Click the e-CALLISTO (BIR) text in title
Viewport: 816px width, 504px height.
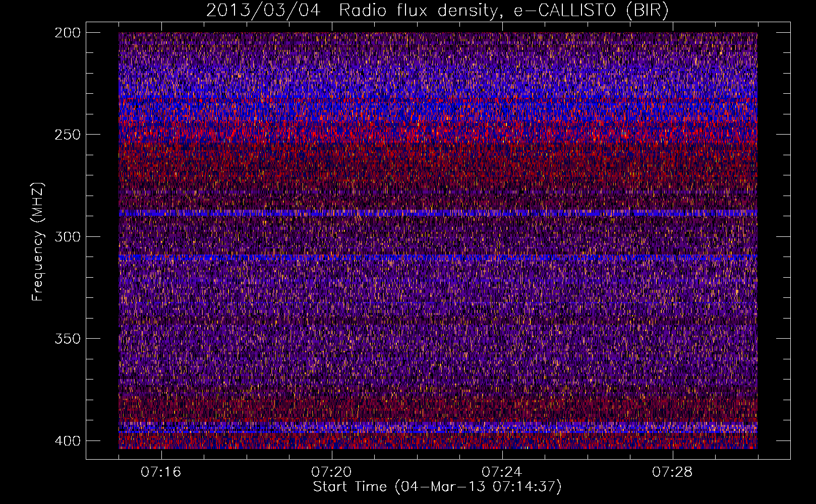(591, 10)
